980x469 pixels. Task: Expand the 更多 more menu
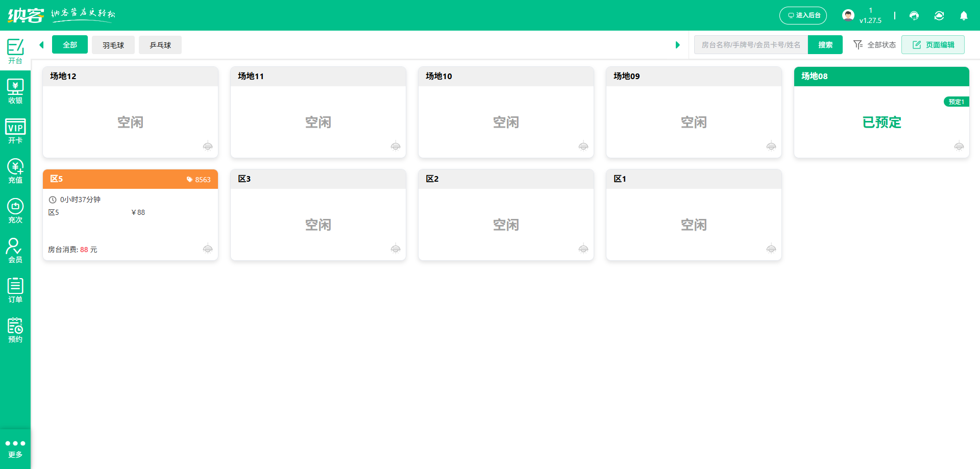pos(15,448)
